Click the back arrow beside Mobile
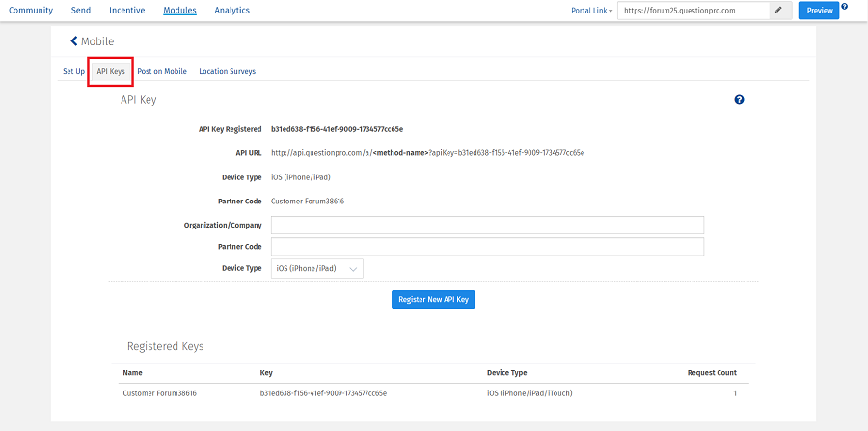 click(x=74, y=41)
